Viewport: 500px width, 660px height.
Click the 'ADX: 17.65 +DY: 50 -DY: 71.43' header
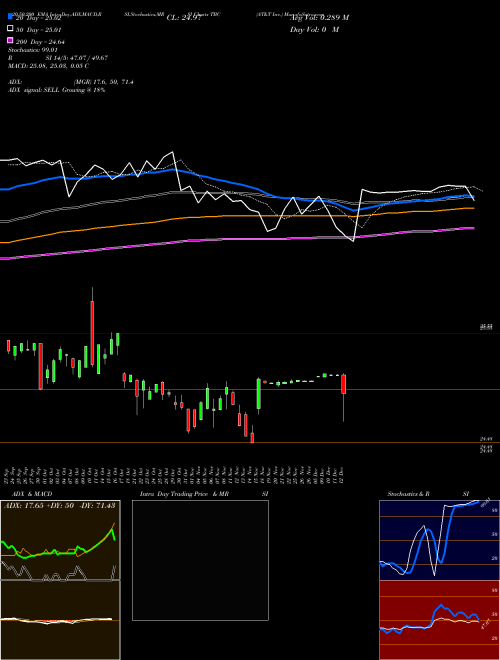tap(60, 505)
